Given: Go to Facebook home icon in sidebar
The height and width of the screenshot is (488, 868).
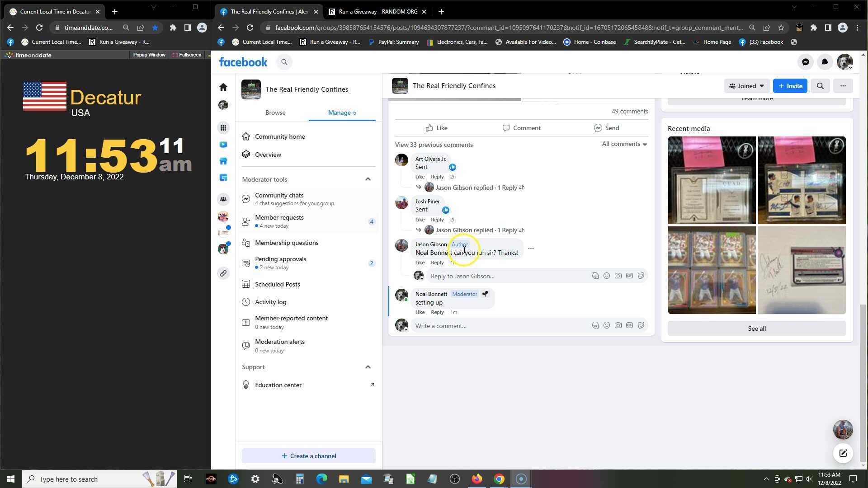Looking at the screenshot, I should click(223, 87).
